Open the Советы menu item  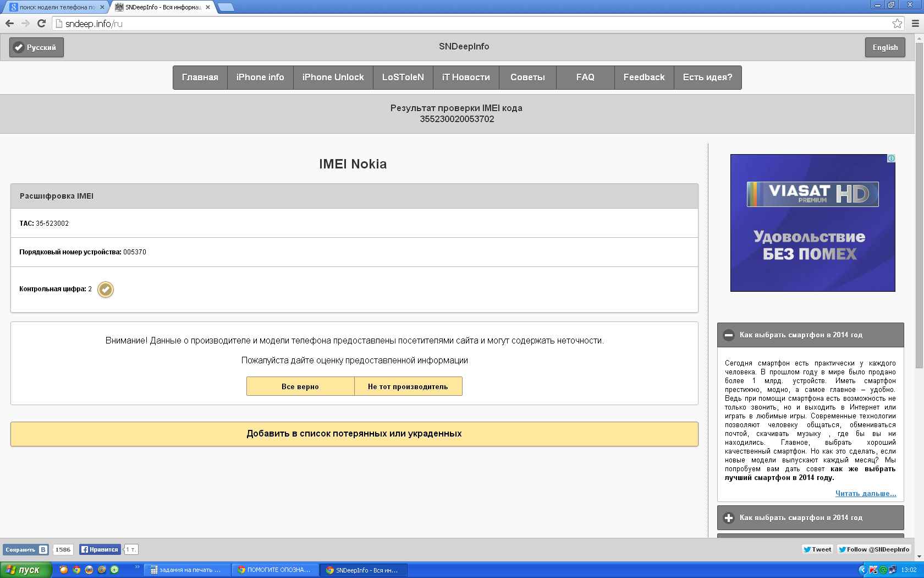click(x=527, y=77)
